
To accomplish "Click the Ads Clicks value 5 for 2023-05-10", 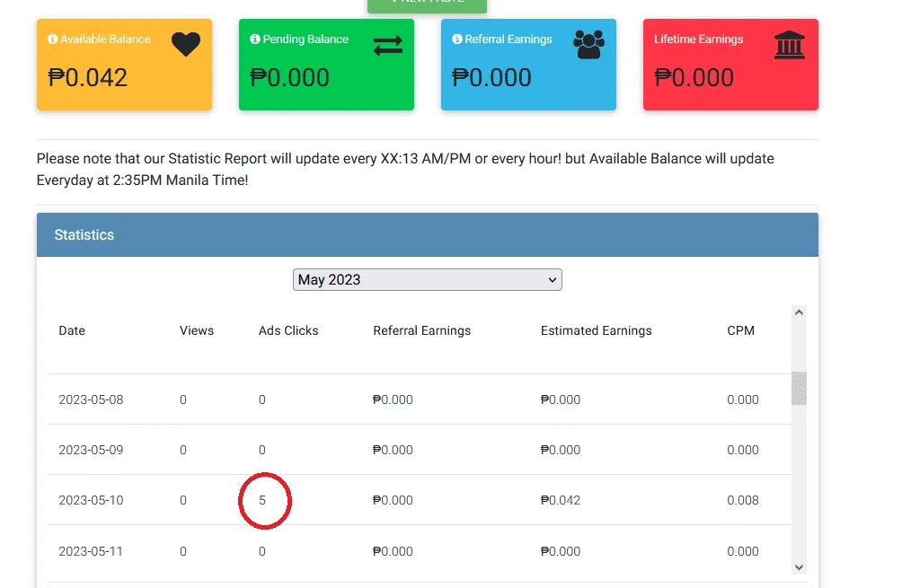I will click(x=262, y=500).
